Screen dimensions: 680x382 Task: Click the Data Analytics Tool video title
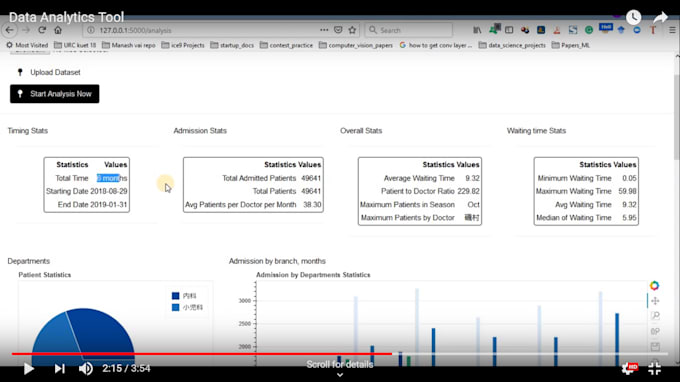click(66, 17)
